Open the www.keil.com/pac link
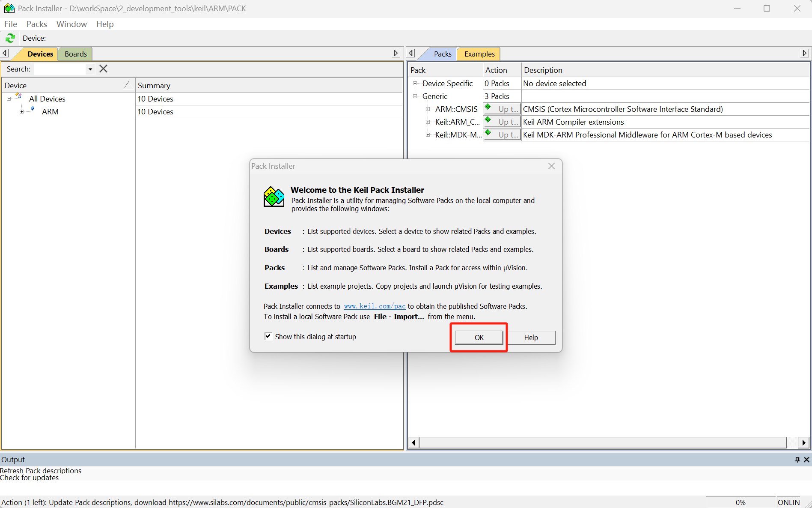This screenshot has width=812, height=508. tap(375, 306)
